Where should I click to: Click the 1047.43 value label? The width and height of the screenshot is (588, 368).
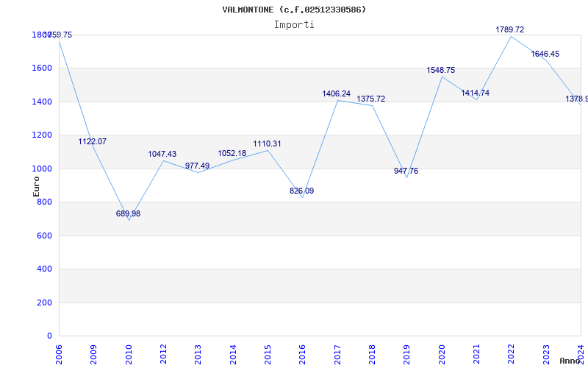[162, 154]
